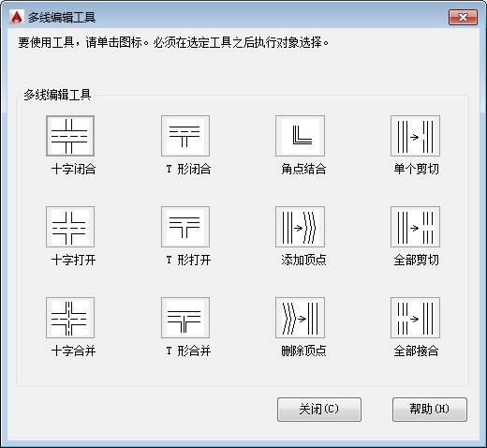Click the 全部接合 text label
Screen dimensions: 487x448
pyautogui.click(x=416, y=351)
